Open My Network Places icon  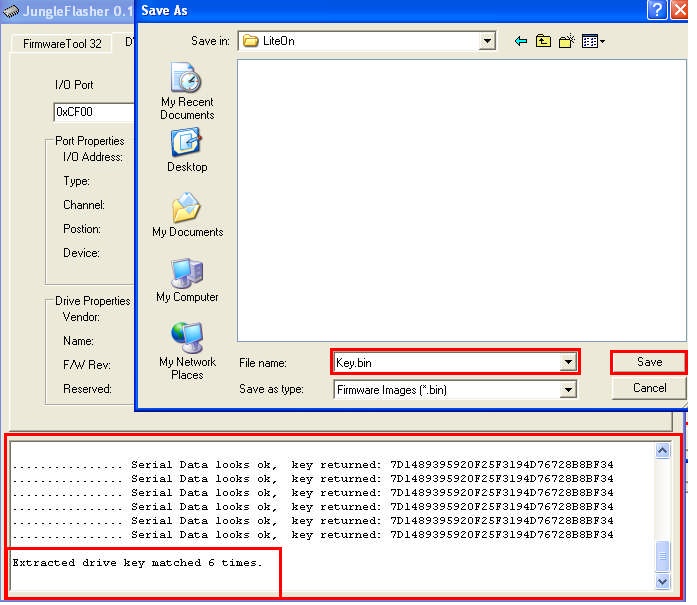(187, 351)
